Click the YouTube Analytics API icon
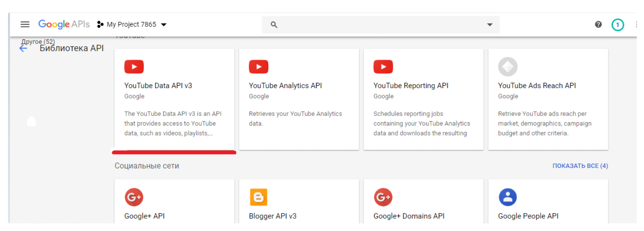The height and width of the screenshot is (231, 644). [259, 67]
